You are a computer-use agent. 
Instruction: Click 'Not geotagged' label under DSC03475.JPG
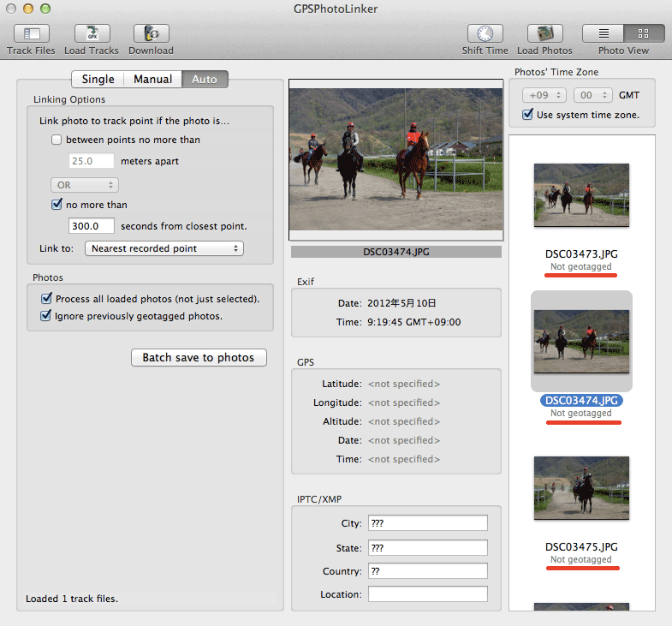click(581, 559)
